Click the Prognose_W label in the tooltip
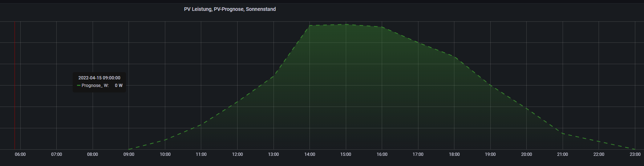 point(95,86)
